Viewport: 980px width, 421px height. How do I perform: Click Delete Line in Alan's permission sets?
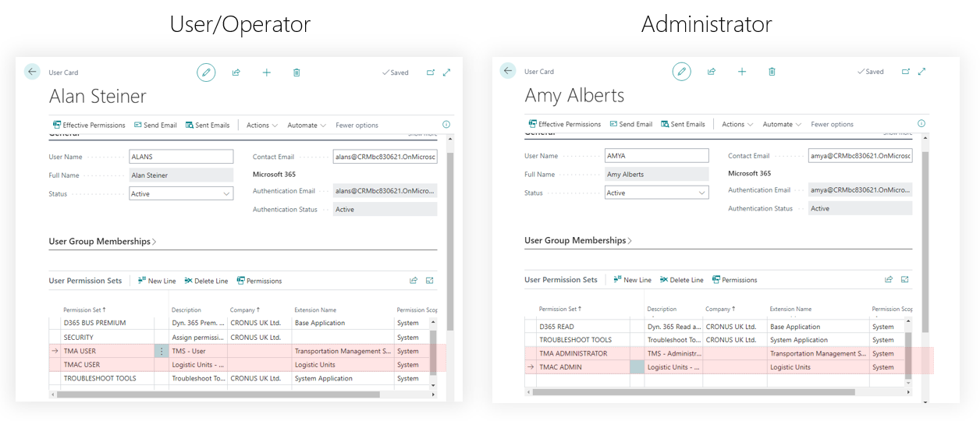[206, 281]
